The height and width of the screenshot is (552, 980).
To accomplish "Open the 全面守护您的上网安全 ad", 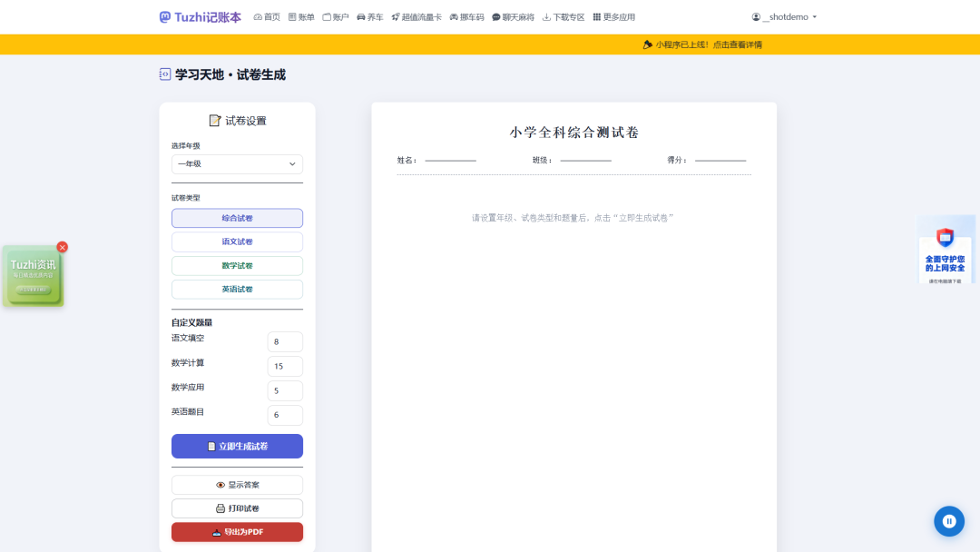I will click(x=945, y=250).
